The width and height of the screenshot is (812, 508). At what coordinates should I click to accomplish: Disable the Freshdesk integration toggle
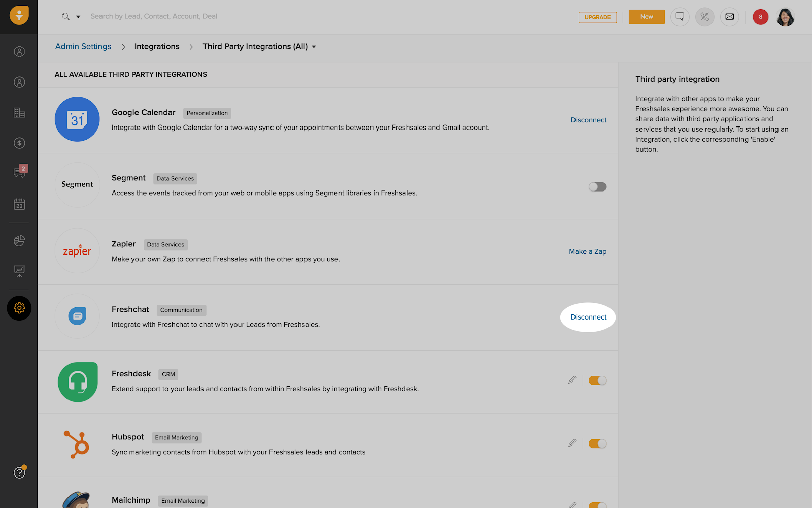[597, 380]
